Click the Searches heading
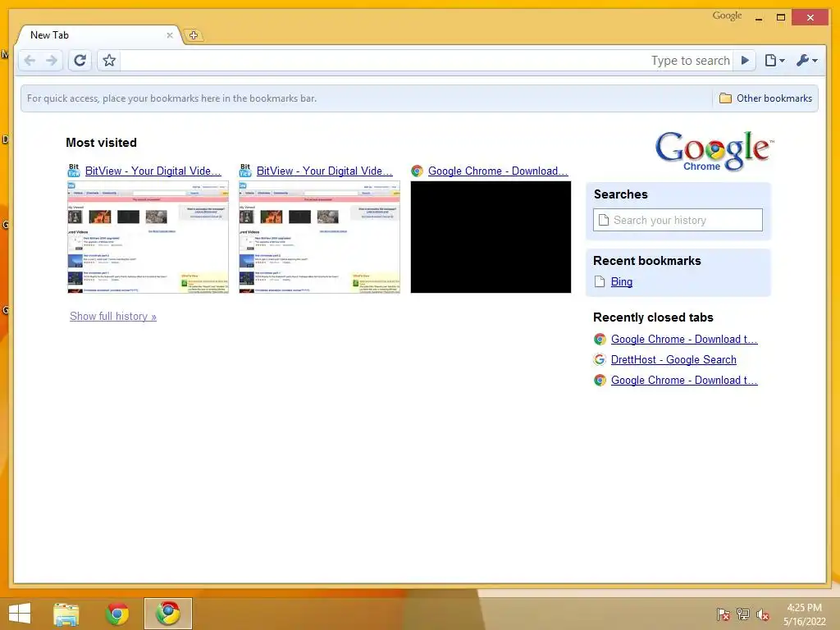The width and height of the screenshot is (840, 630). (x=620, y=194)
